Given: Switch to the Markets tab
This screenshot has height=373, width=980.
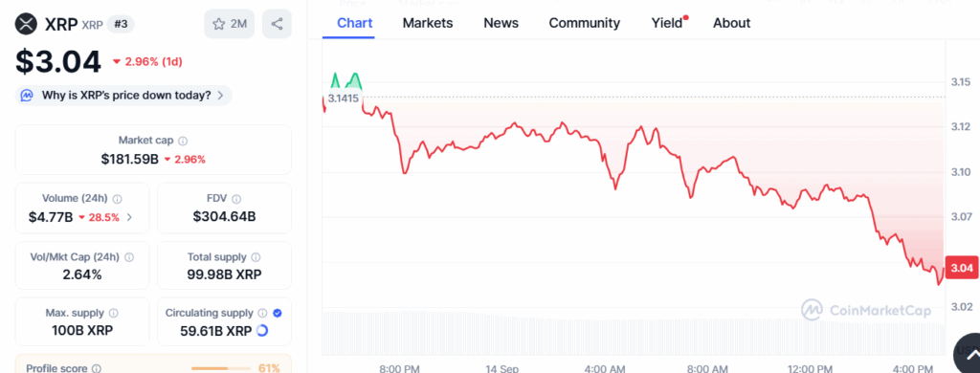Looking at the screenshot, I should pos(428,23).
